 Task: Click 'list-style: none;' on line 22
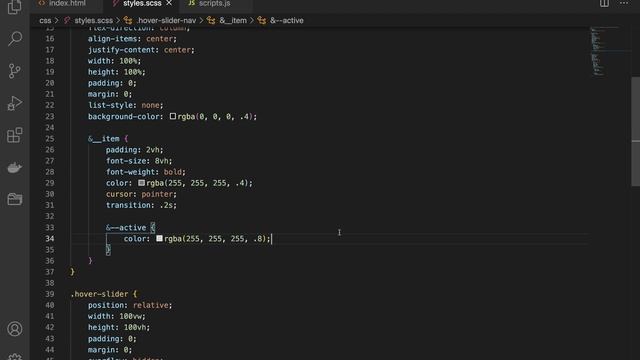click(126, 105)
